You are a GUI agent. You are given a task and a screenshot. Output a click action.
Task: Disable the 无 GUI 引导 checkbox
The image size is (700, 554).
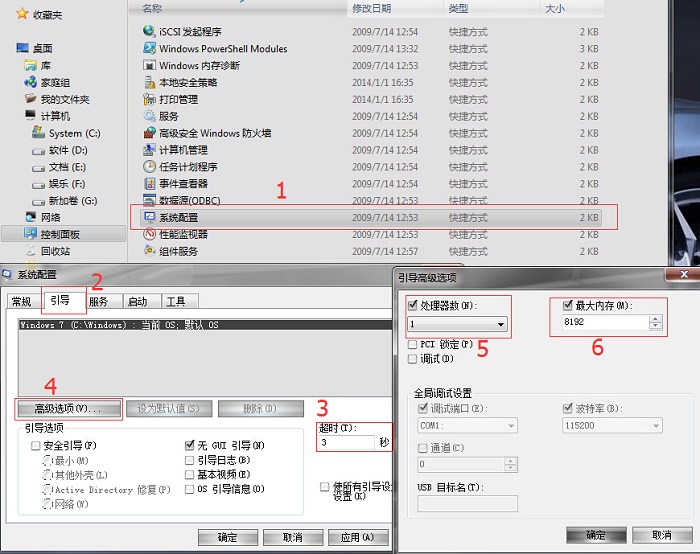(191, 445)
